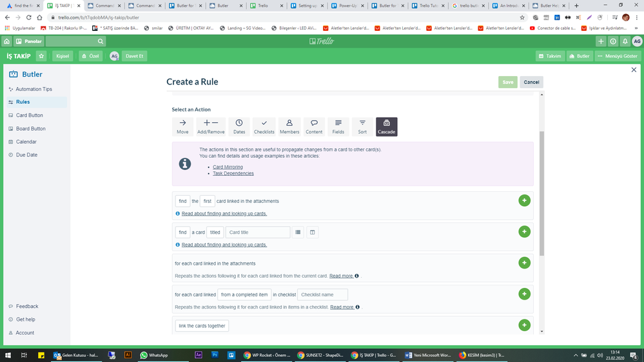Select the Cascade action tab
This screenshot has height=362, width=644.
coord(387,126)
